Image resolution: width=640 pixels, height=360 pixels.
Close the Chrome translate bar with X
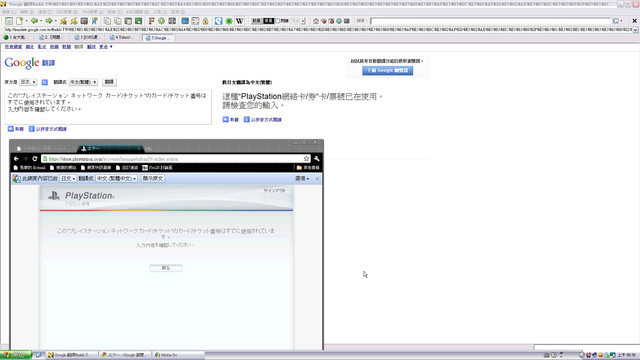(x=318, y=178)
